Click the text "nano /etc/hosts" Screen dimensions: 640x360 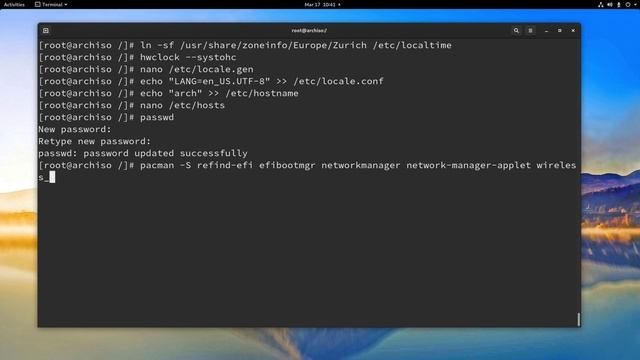(182, 105)
